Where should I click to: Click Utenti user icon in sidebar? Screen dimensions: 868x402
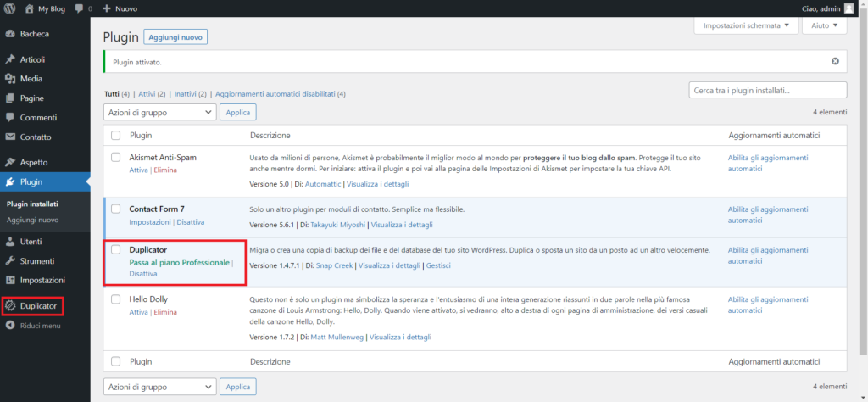(10, 242)
